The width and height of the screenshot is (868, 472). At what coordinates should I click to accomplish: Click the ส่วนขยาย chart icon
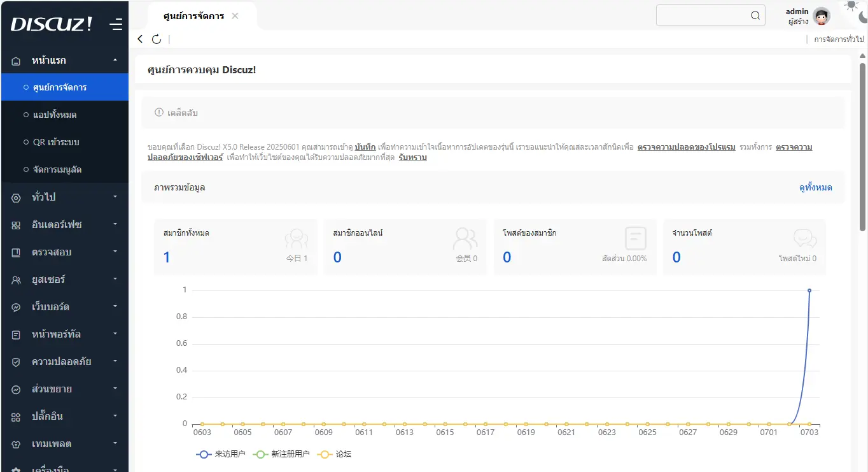pos(17,390)
